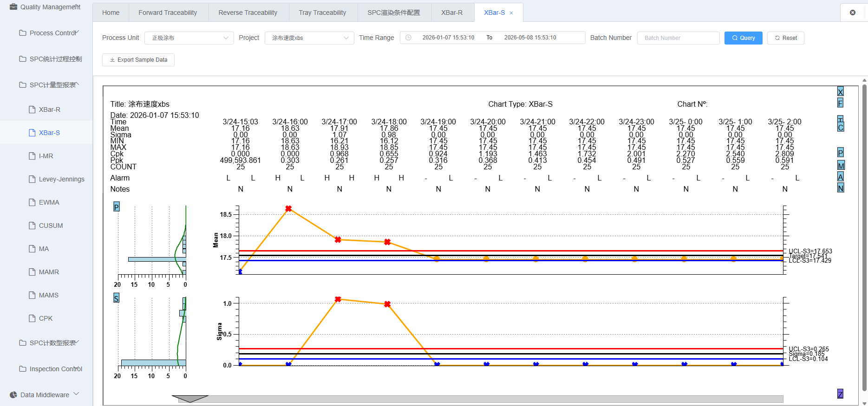
Task: Click the 3/24-15:03 time column header
Action: tap(240, 122)
